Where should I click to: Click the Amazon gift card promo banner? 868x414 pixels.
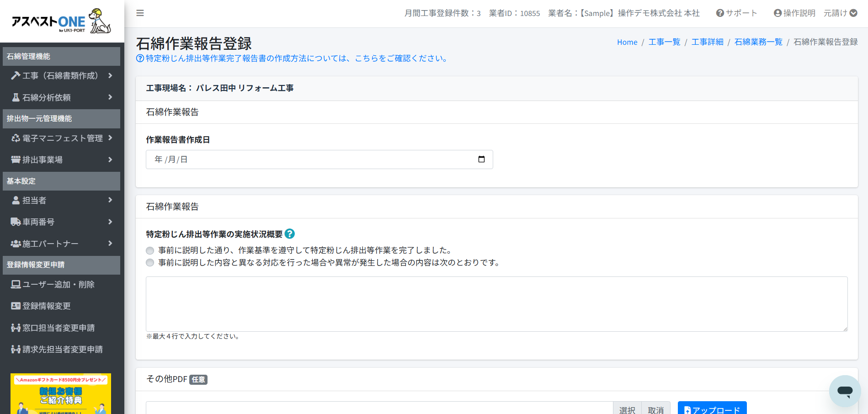pos(61,394)
